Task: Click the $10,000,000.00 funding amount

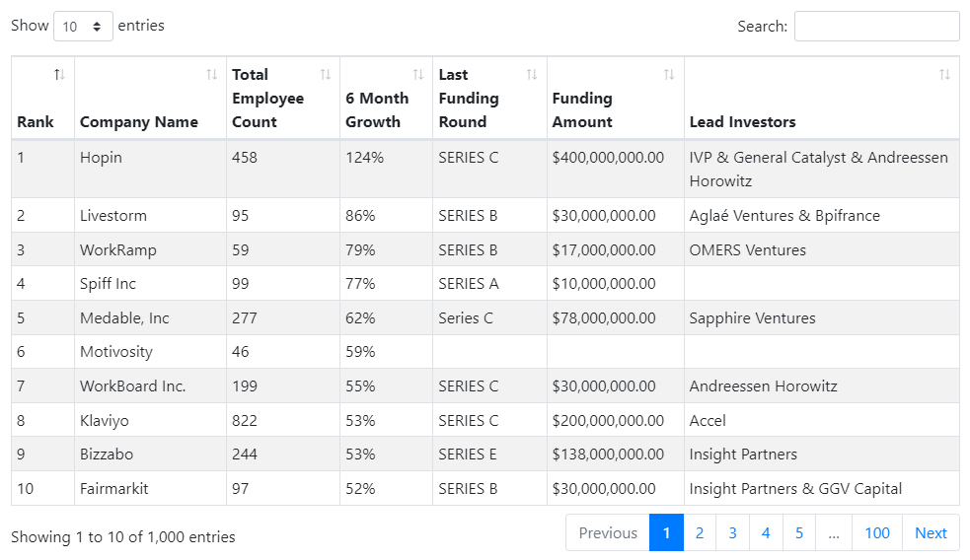Action: [604, 284]
